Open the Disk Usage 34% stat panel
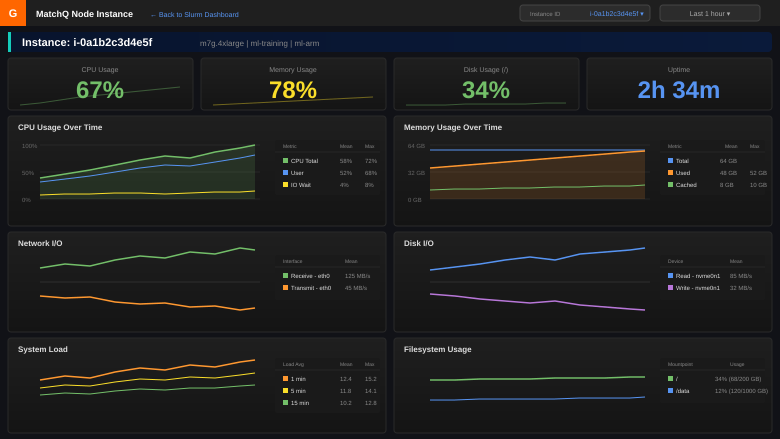This screenshot has width=780, height=439. point(486,84)
